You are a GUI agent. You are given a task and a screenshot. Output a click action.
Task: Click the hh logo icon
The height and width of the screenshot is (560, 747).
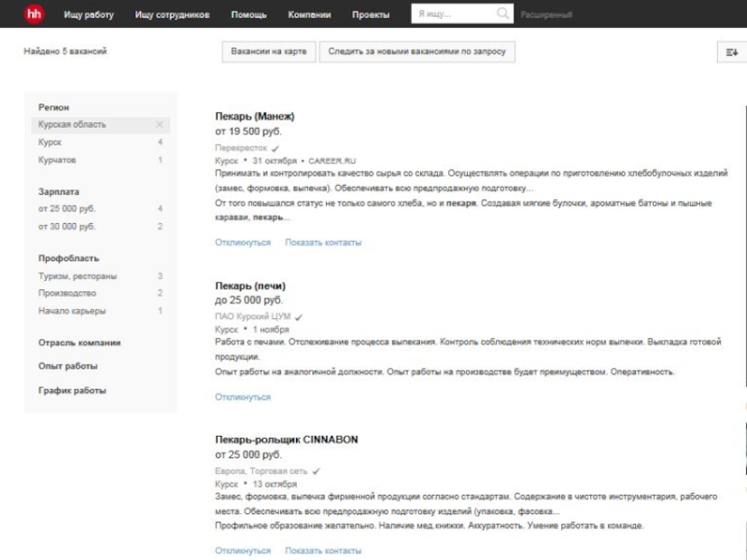[x=34, y=14]
